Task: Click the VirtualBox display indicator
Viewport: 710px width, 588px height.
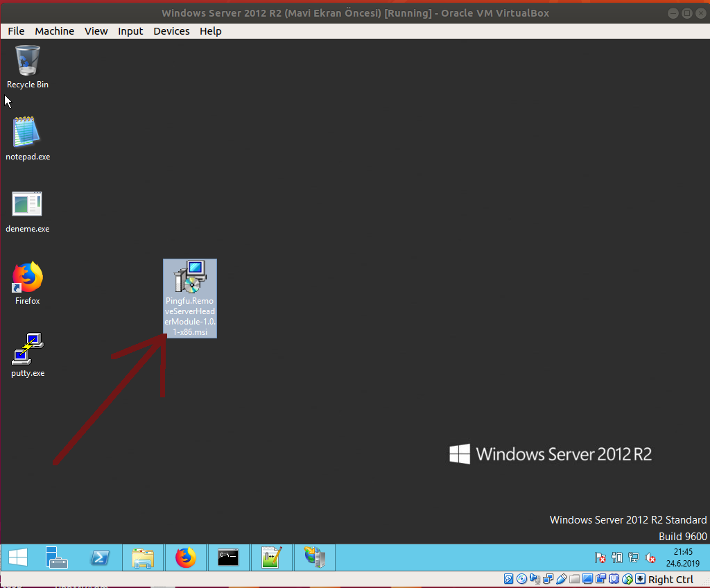Action: pos(588,579)
